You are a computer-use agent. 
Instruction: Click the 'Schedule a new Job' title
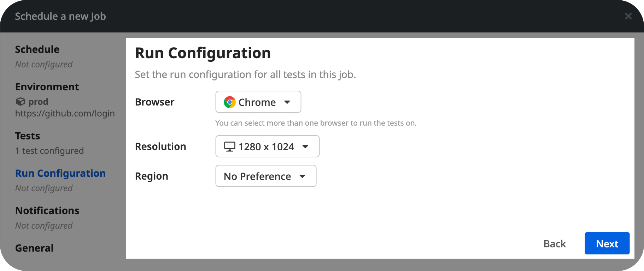coord(60,16)
